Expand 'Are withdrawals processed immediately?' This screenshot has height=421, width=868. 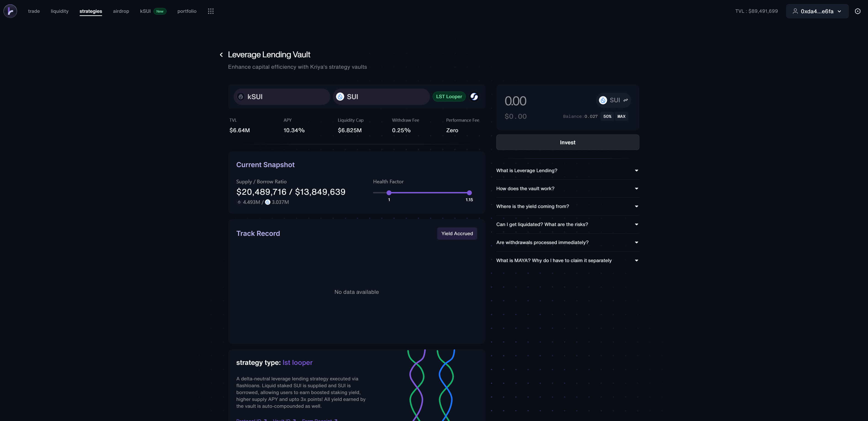567,242
